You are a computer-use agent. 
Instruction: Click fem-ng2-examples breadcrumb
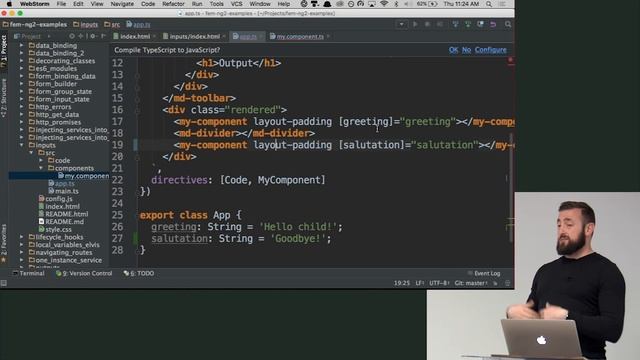(x=35, y=24)
